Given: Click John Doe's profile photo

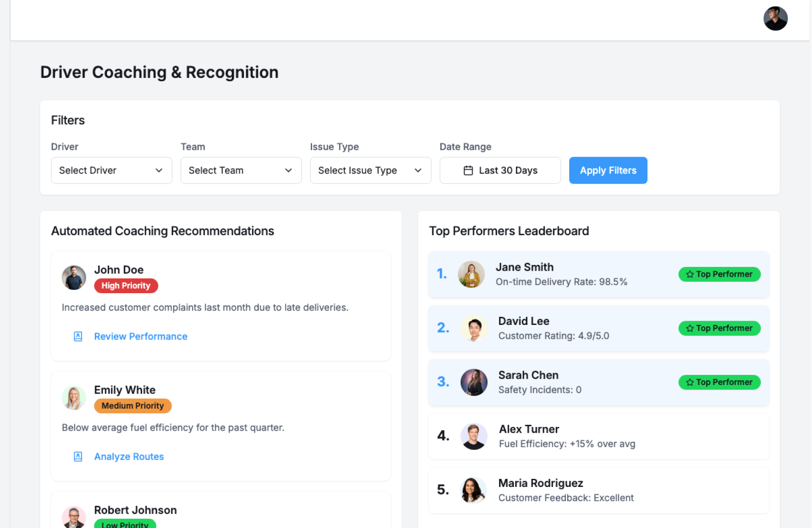Looking at the screenshot, I should [74, 278].
